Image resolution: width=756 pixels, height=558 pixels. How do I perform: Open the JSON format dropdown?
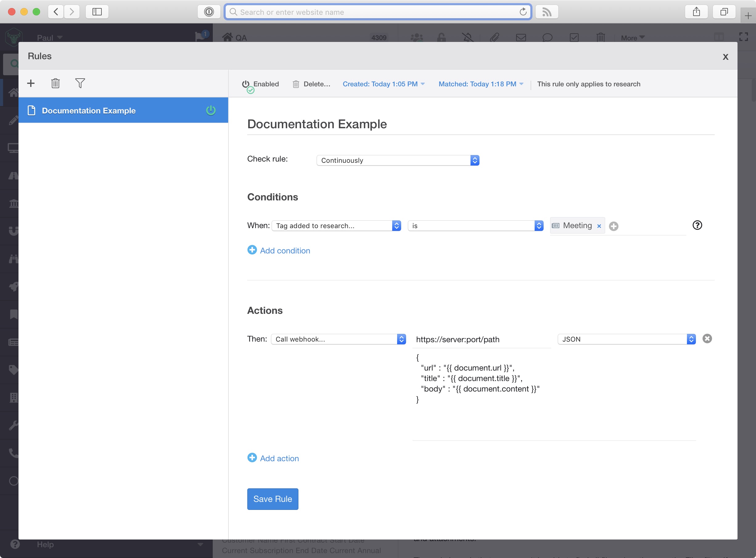626,339
